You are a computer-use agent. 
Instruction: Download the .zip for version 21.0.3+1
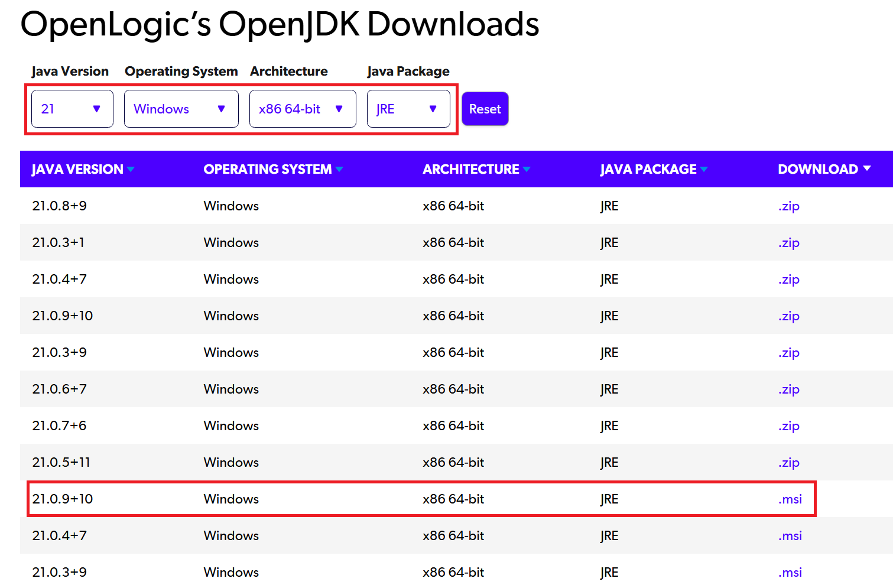click(788, 243)
